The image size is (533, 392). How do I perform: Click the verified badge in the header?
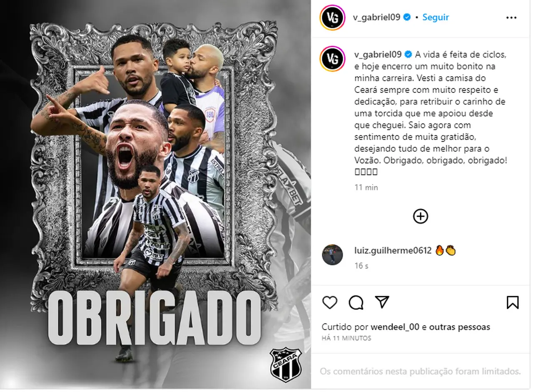pyautogui.click(x=407, y=17)
